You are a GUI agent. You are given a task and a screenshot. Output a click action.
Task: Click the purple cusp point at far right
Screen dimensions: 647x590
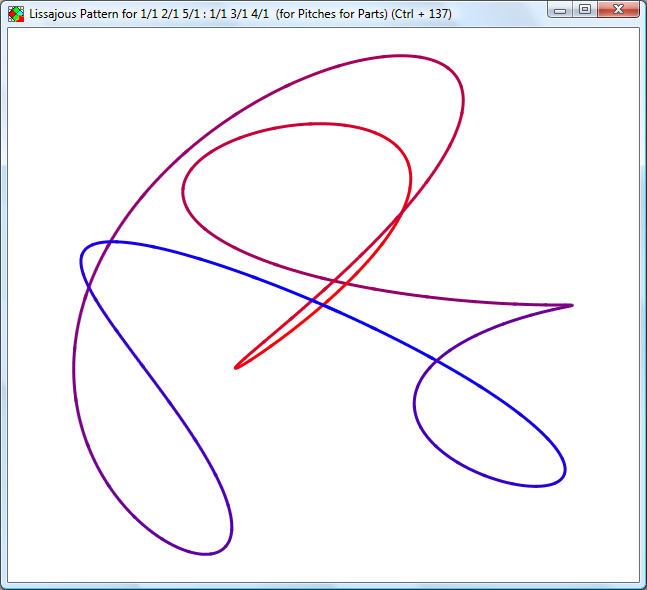click(x=571, y=305)
